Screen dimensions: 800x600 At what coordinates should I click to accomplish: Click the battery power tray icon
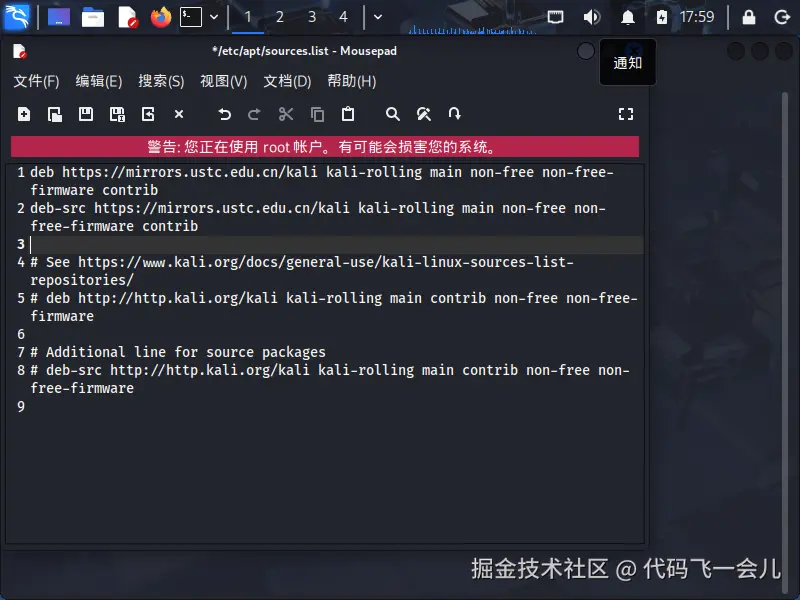(662, 17)
